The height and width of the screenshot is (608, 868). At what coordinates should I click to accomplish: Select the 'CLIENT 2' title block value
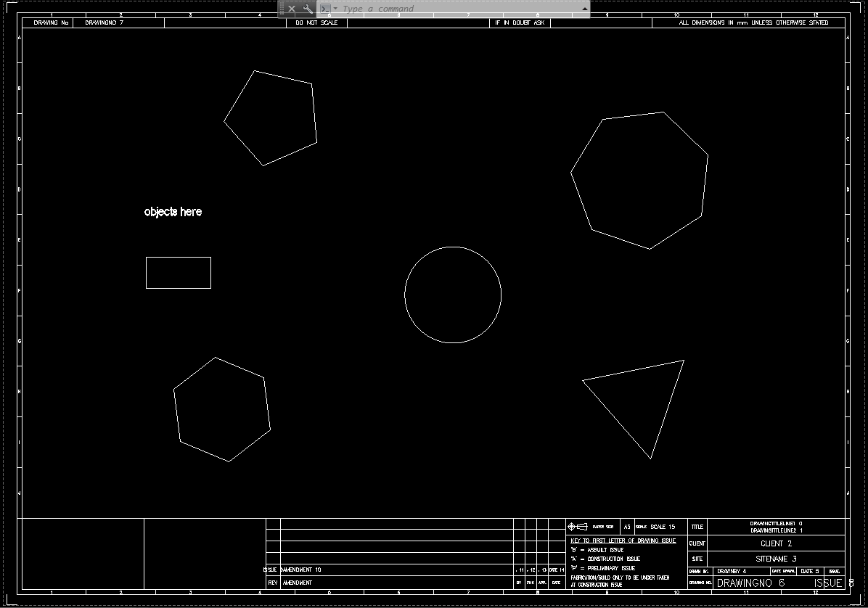(x=776, y=543)
